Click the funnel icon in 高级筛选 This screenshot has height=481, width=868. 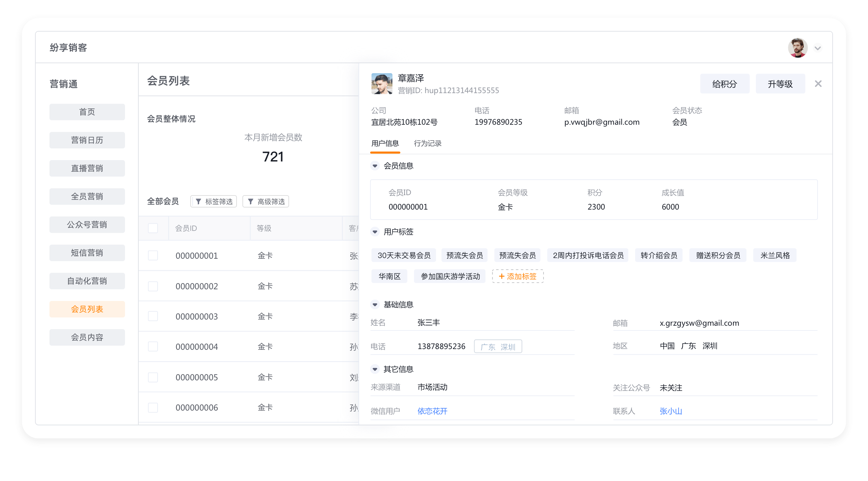pyautogui.click(x=251, y=202)
